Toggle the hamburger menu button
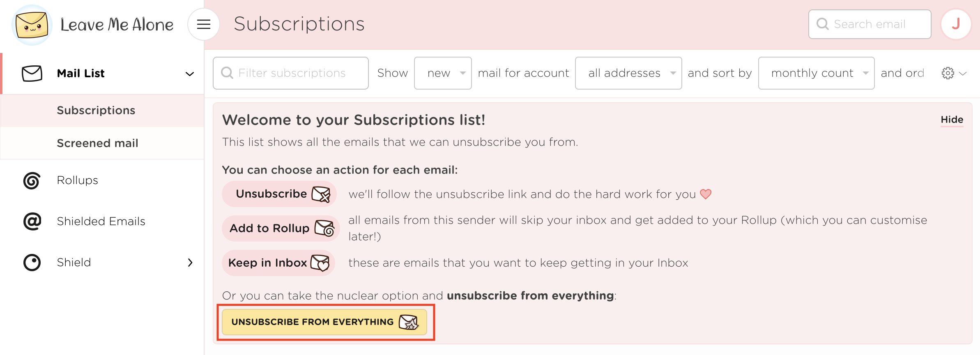Image resolution: width=980 pixels, height=355 pixels. 204,24
